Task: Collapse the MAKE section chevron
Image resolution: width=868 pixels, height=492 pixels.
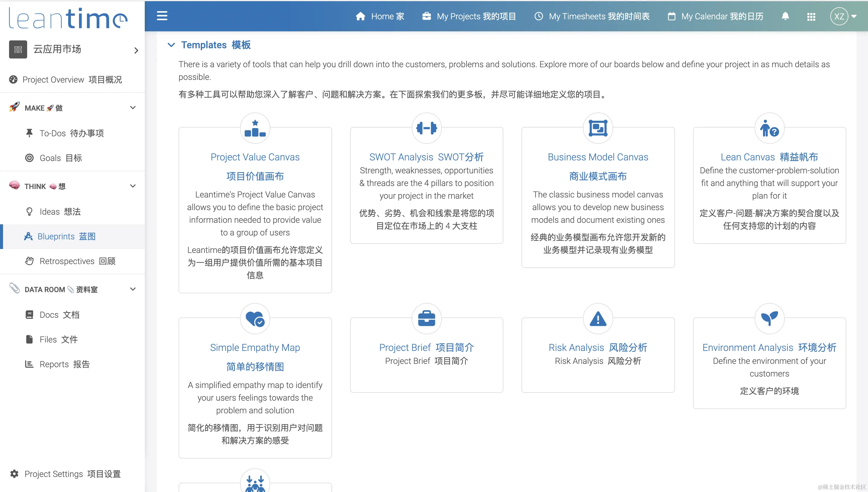Action: [x=133, y=108]
